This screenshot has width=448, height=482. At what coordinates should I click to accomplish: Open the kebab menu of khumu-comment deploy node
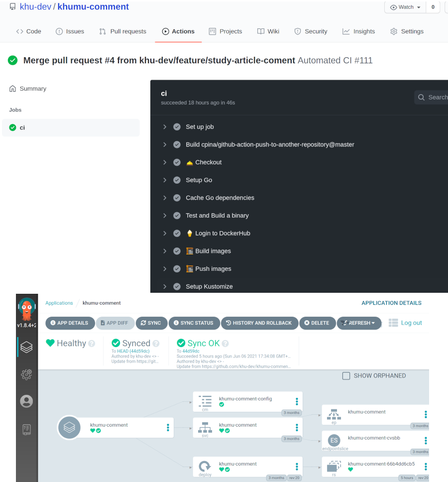tap(297, 467)
